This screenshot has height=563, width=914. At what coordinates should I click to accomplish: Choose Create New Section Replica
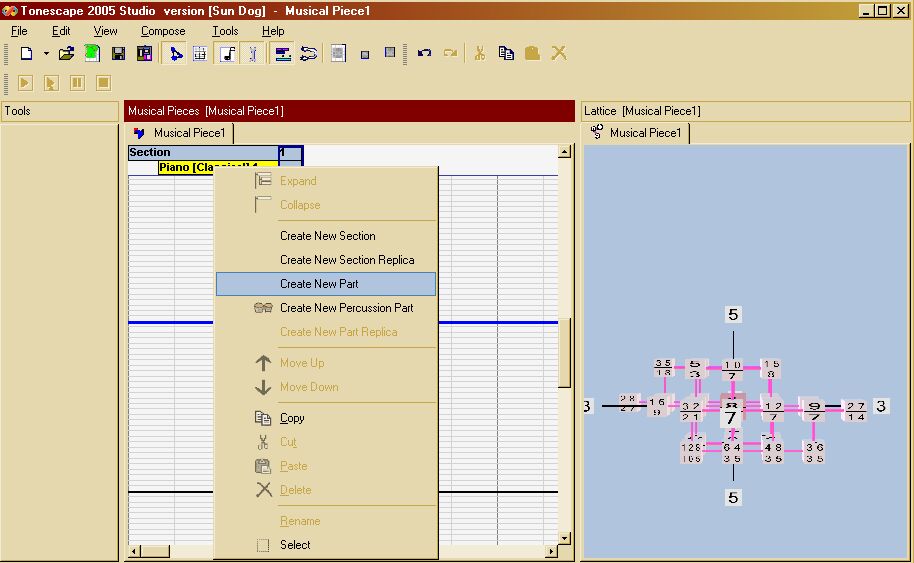[x=326, y=260]
